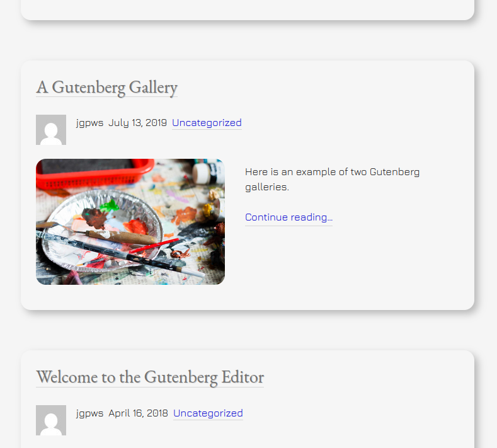Select the July 13, 2019 post date
Image resolution: width=497 pixels, height=448 pixels.
[x=137, y=123]
